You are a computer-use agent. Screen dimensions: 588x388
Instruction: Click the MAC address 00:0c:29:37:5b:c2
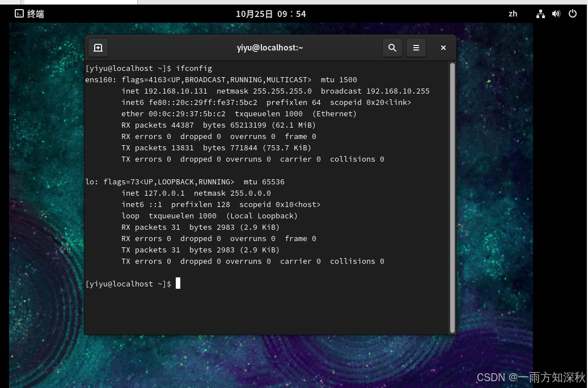[187, 113]
